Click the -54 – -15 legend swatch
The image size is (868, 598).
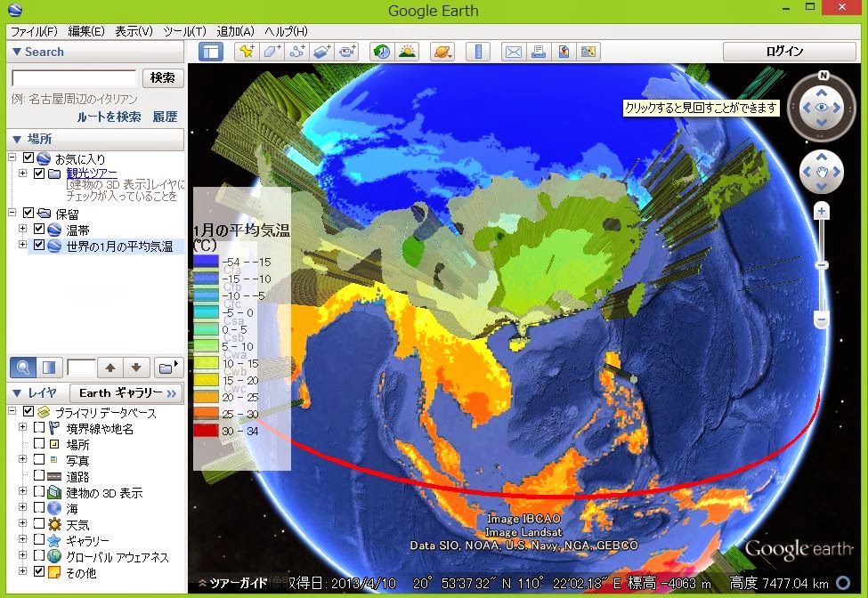point(206,261)
